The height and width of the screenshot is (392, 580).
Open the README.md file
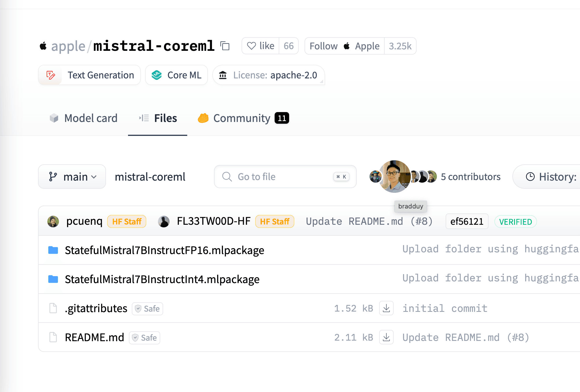tap(95, 337)
